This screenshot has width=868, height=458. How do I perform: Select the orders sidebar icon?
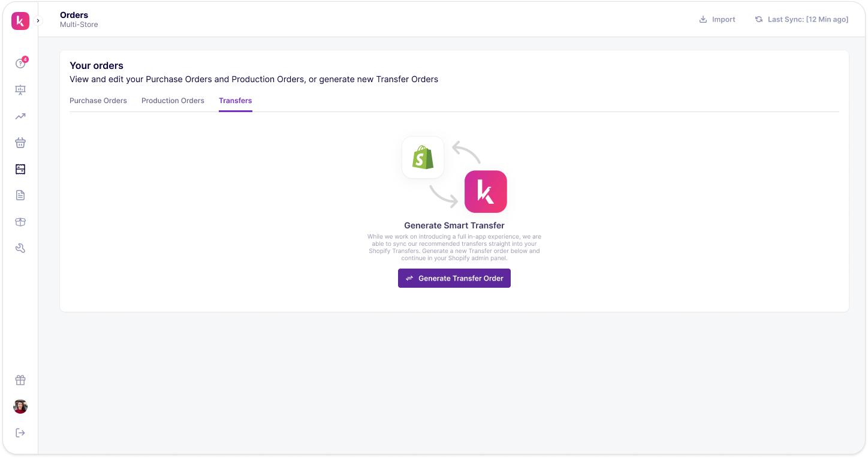click(20, 169)
